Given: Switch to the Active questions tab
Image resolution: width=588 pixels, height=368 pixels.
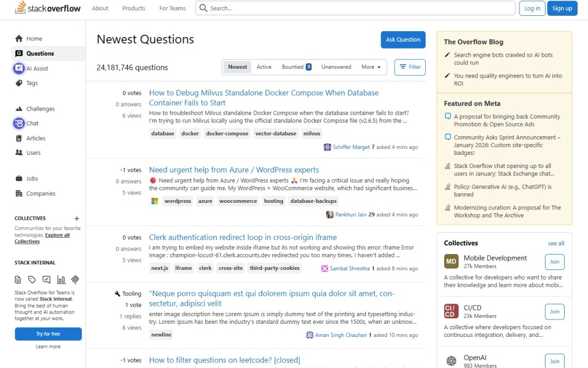Looking at the screenshot, I should pyautogui.click(x=264, y=67).
